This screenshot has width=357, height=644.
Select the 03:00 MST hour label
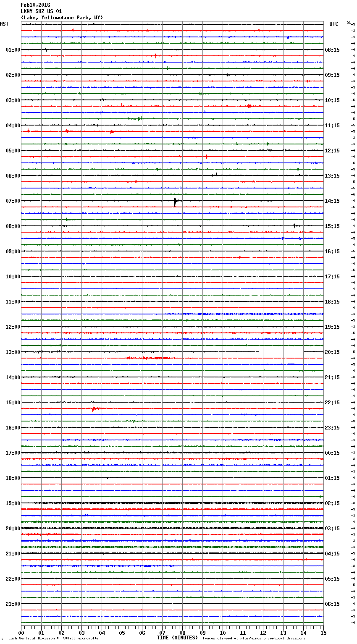coord(13,100)
